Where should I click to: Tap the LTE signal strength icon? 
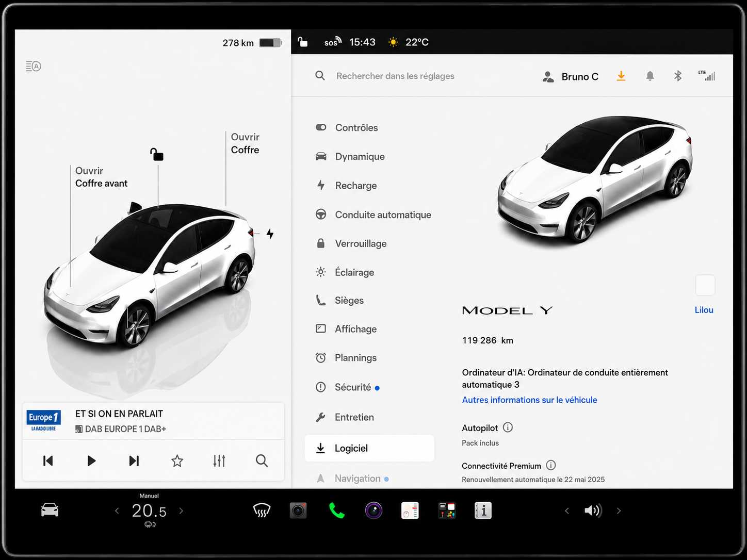pos(707,75)
